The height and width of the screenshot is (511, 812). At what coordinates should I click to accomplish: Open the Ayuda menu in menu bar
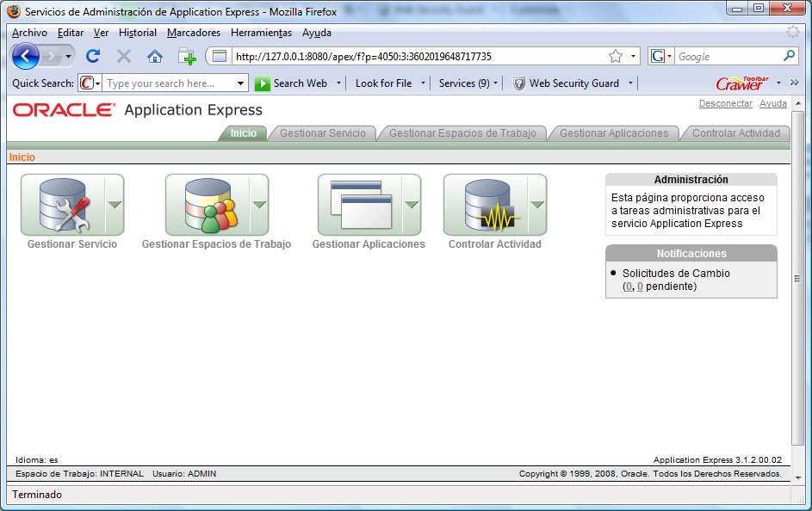317,33
